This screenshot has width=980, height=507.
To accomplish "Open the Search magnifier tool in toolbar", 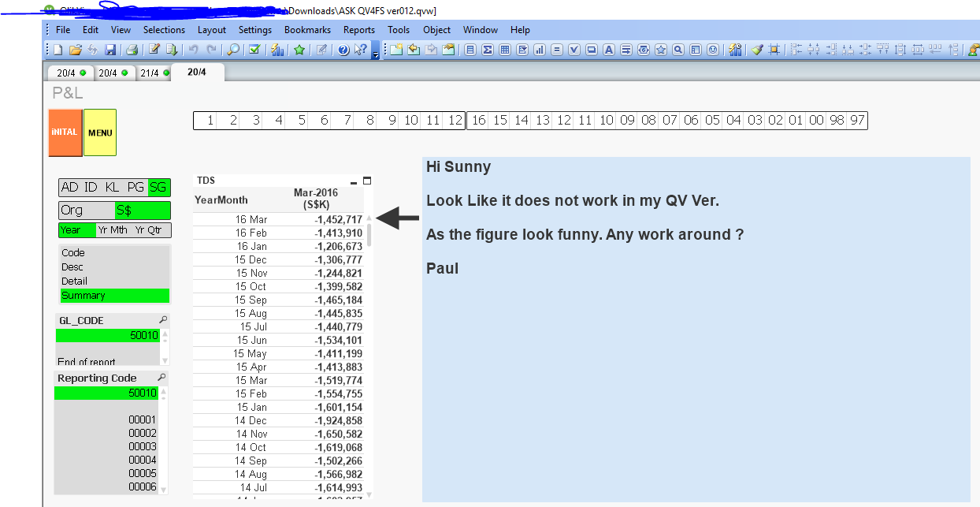I will (x=233, y=50).
